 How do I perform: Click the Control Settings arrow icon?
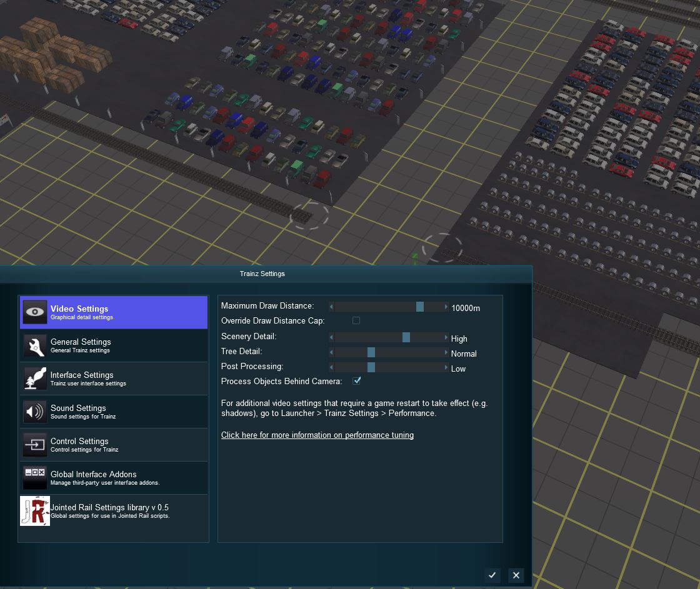pos(34,445)
